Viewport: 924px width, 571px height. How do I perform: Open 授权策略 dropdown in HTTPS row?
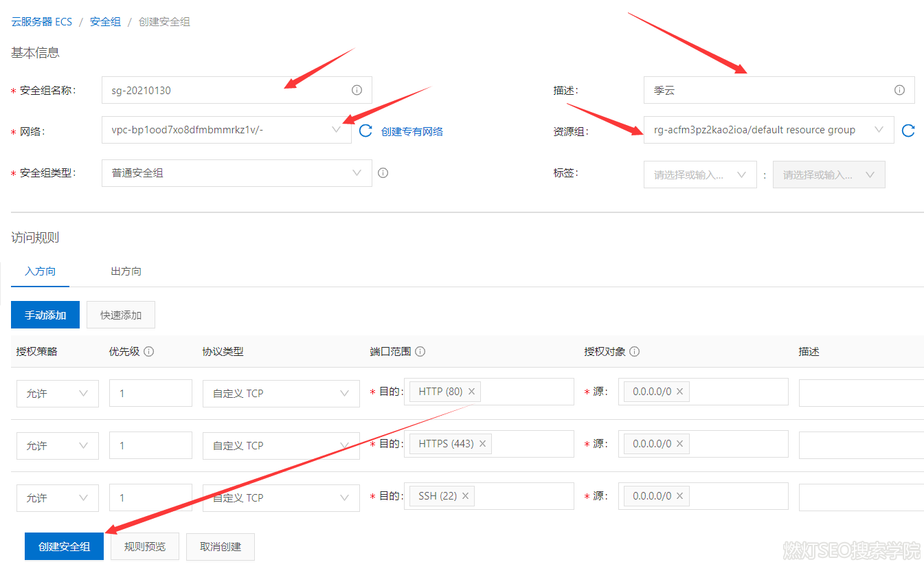tap(58, 446)
